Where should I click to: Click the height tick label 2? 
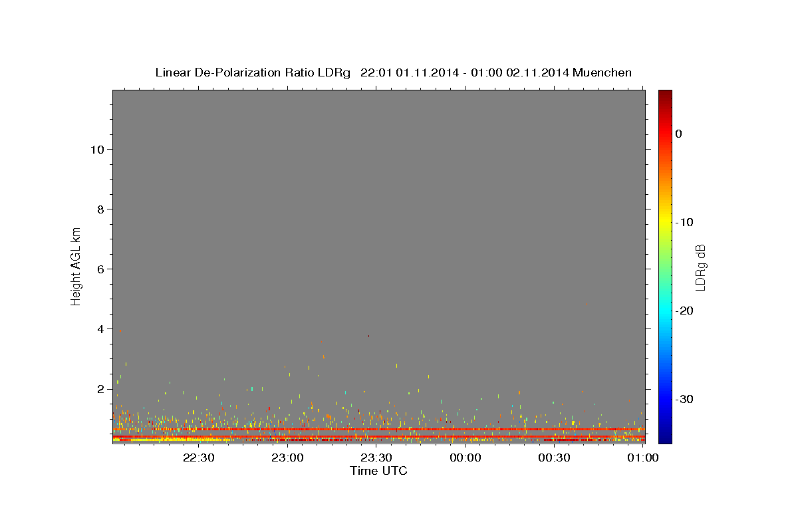click(x=100, y=389)
